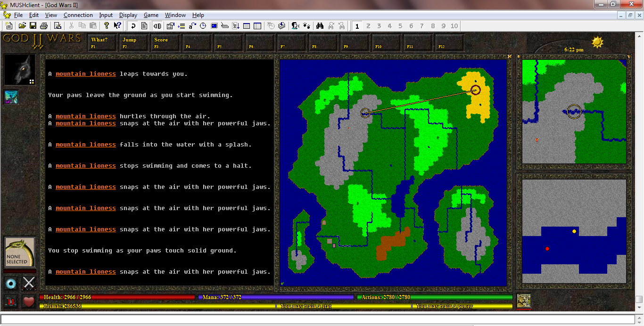This screenshot has height=326, width=644.
Task: Click the 6:22 pm time display
Action: coord(574,49)
